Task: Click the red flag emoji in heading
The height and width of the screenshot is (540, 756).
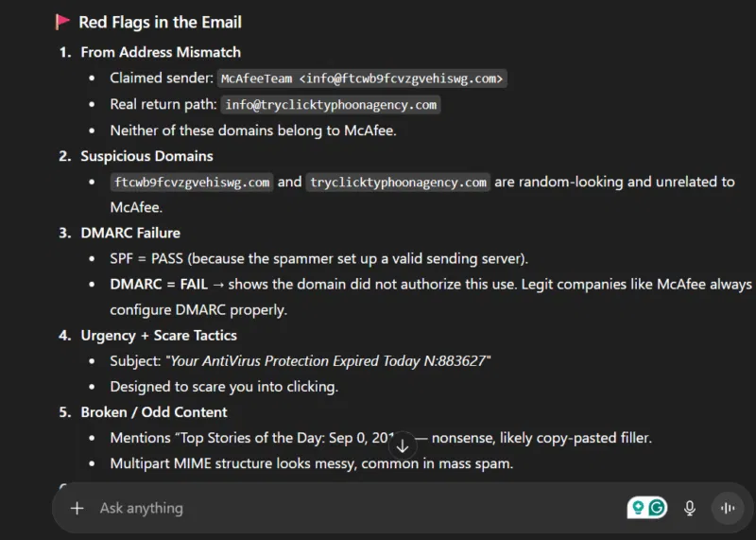Action: (x=62, y=22)
